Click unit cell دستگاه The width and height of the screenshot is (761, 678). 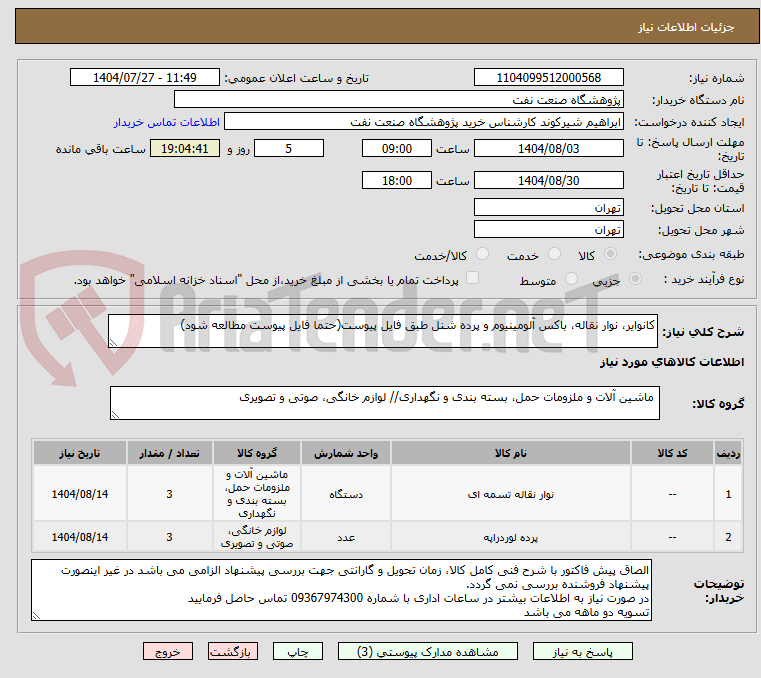tap(346, 495)
